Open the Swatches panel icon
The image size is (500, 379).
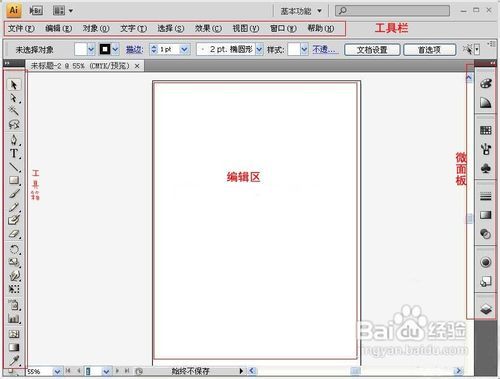click(x=485, y=130)
